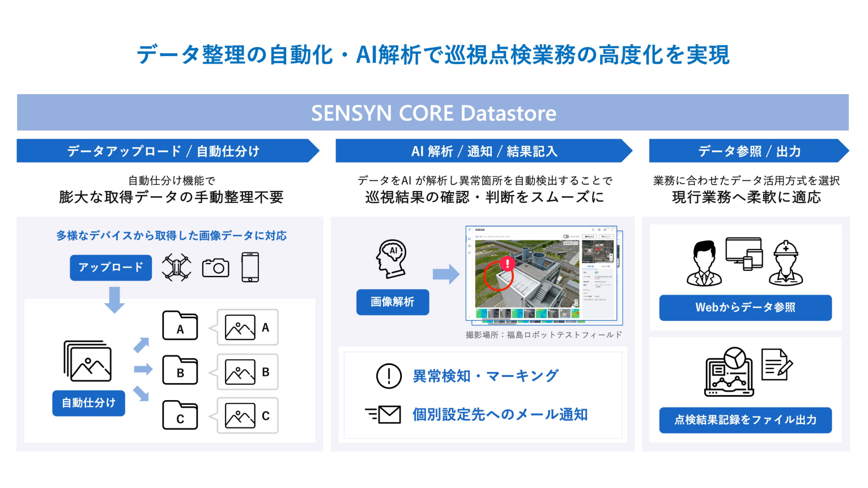Click 膨大な取得データの手動整理不要 text
868x488 pixels.
[x=171, y=197]
